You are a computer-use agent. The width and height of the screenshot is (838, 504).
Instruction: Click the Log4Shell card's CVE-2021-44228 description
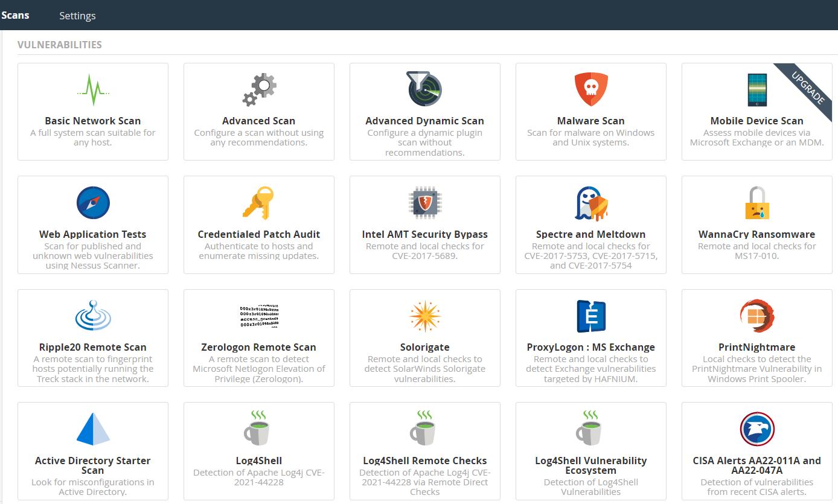click(259, 477)
